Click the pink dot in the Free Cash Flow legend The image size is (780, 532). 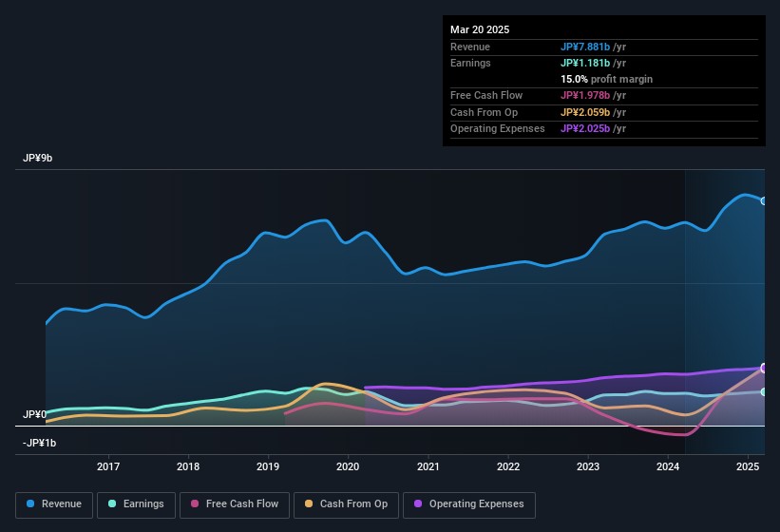[196, 504]
